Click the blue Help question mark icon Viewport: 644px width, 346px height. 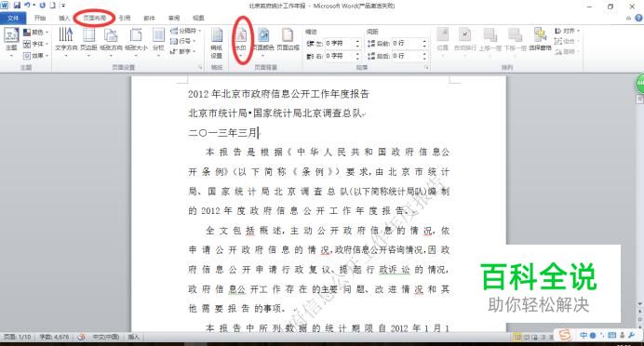[638, 18]
